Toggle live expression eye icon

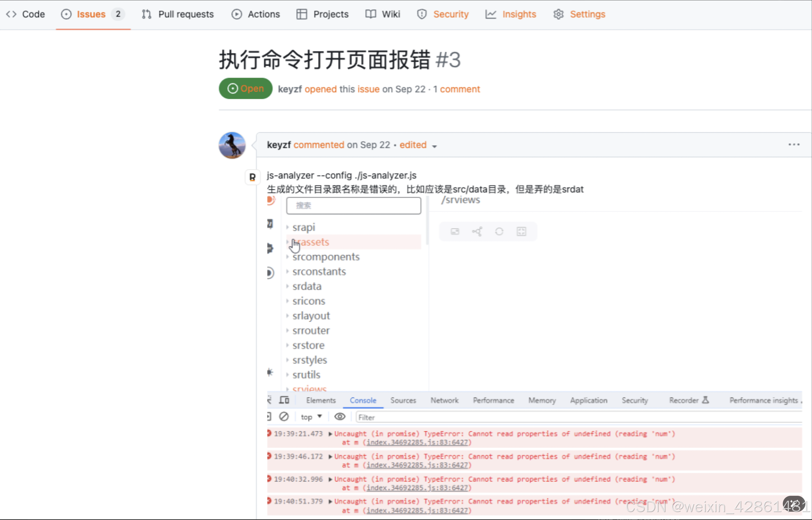pyautogui.click(x=340, y=417)
